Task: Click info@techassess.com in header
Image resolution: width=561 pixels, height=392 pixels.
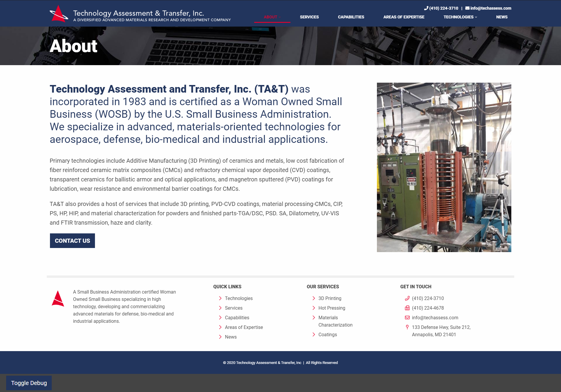Action: (491, 8)
